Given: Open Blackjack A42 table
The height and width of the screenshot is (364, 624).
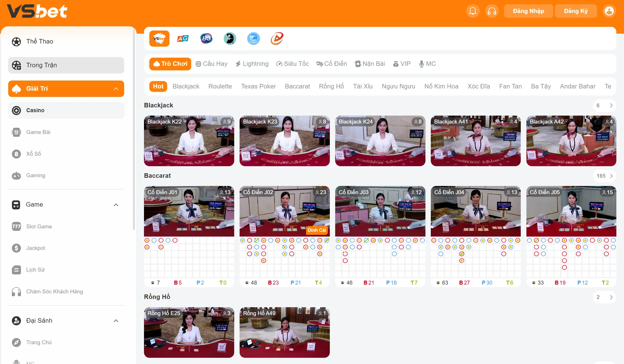Looking at the screenshot, I should pos(571,141).
